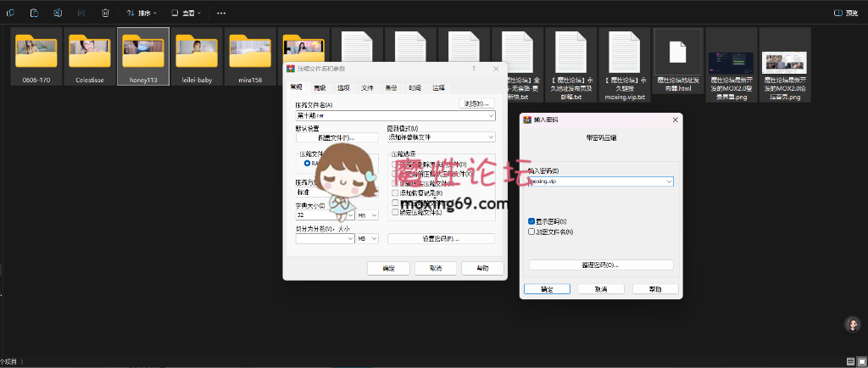Switch to the 常规 tab in archive dialog
868x368 pixels.
tap(297, 86)
